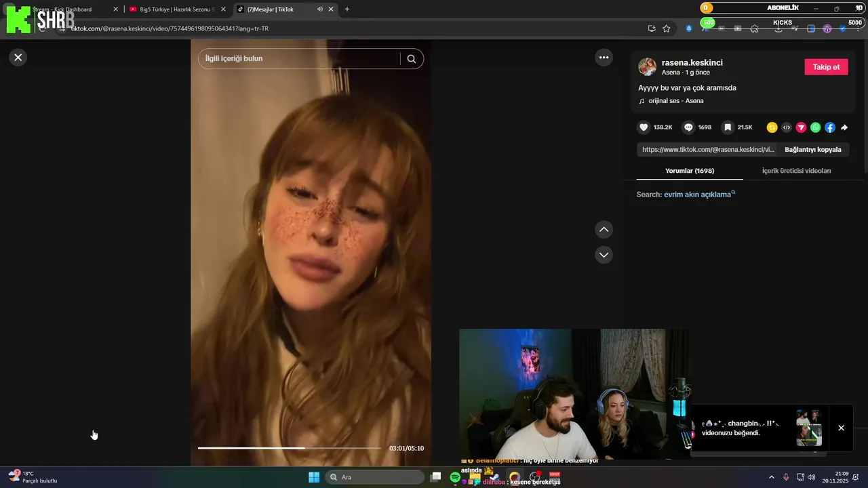This screenshot has height=488, width=868.
Task: Switch to Big5 Türkiye YouTube tab
Action: 176,9
